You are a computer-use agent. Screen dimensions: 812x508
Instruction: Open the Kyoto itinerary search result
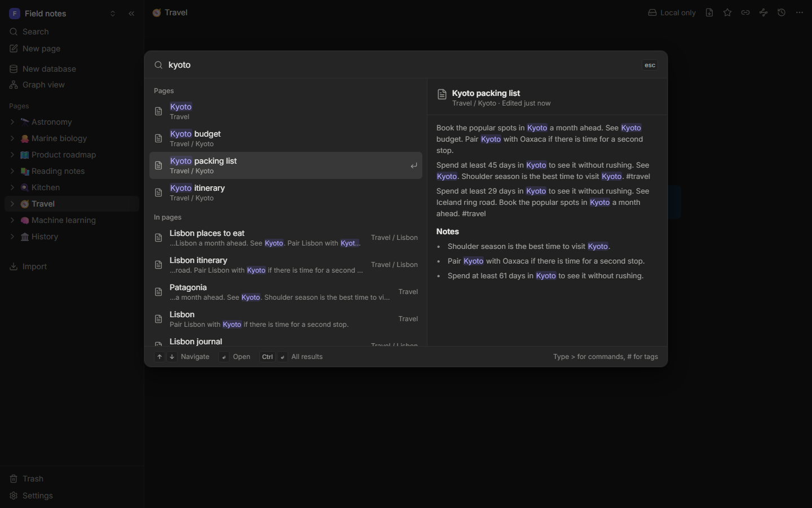click(286, 192)
